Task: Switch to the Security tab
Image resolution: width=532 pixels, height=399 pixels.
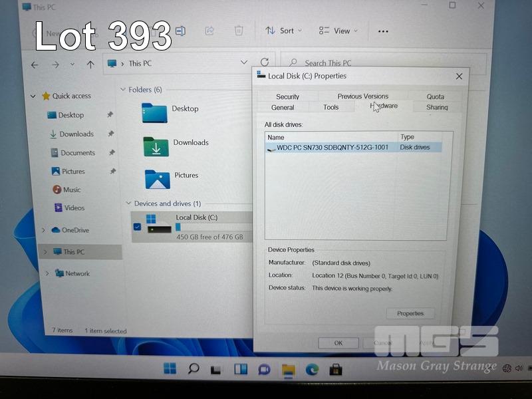Action: coord(287,96)
